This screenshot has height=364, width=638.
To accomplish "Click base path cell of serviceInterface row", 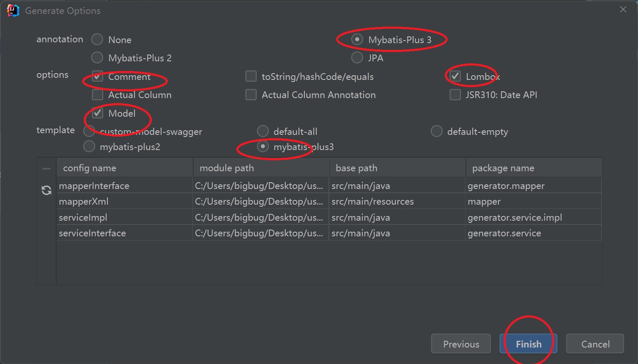I will [x=397, y=233].
